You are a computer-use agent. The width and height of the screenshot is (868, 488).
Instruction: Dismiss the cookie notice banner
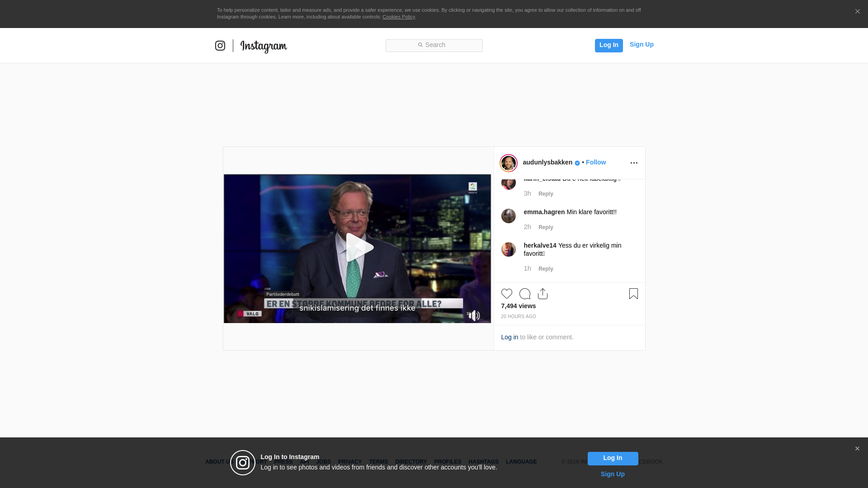coord(857,12)
